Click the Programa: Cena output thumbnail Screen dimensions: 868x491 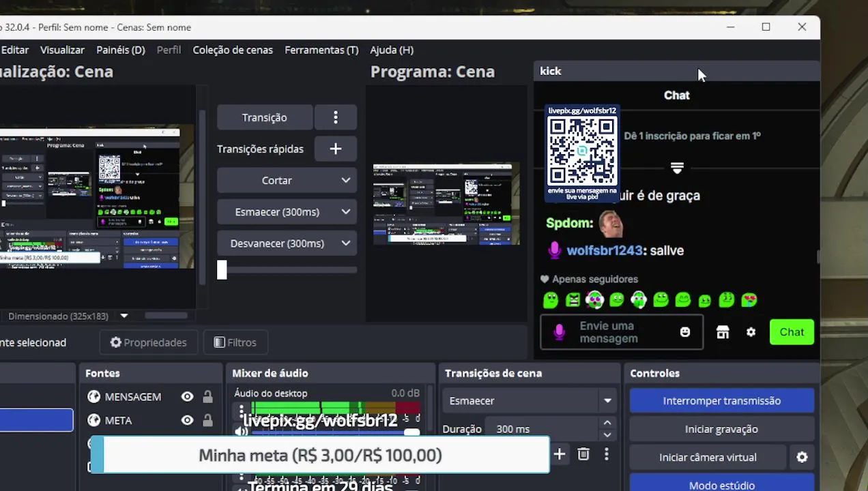click(x=446, y=204)
